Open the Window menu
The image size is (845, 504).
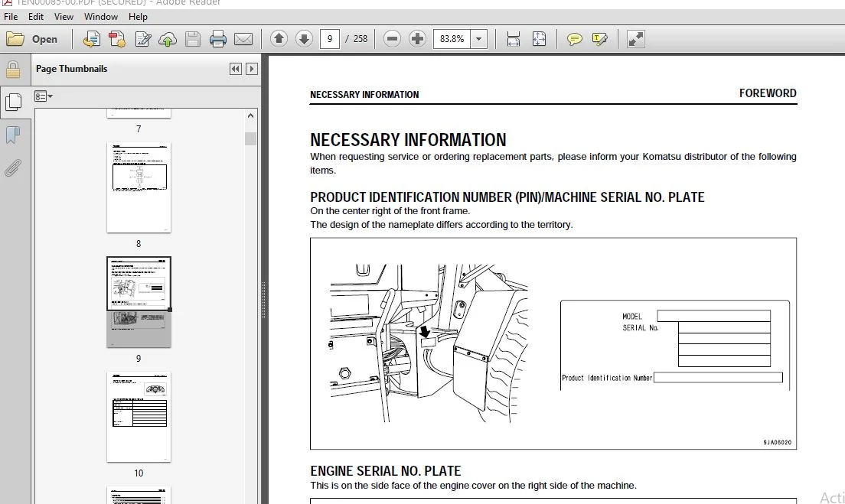(101, 17)
